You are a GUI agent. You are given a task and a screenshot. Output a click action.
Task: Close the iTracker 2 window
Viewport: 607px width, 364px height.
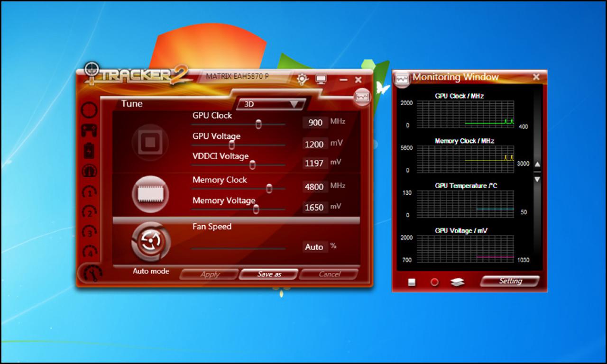359,80
